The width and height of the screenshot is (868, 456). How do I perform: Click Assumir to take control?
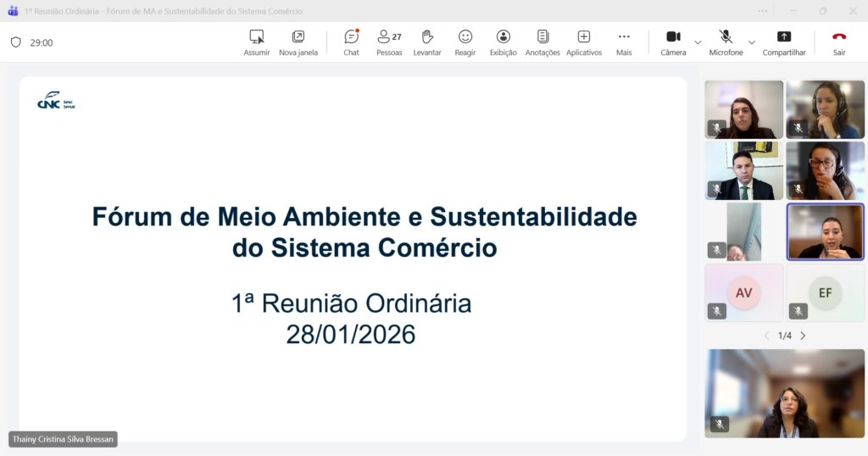pyautogui.click(x=257, y=42)
